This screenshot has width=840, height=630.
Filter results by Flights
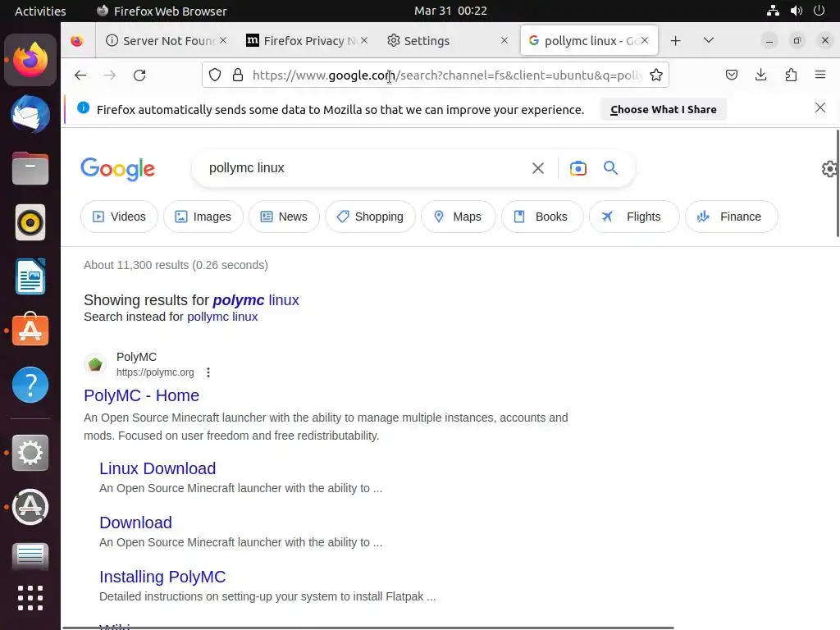[x=634, y=217]
